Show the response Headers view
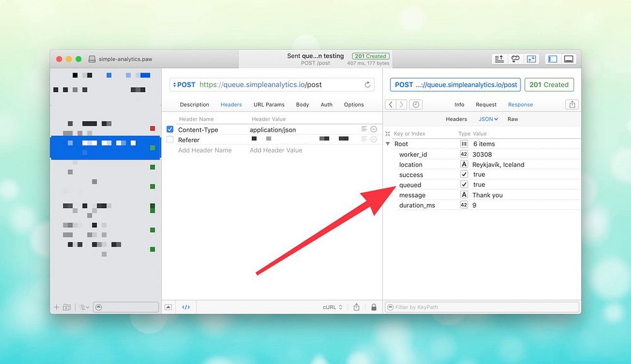Image resolution: width=631 pixels, height=364 pixels. (x=456, y=119)
